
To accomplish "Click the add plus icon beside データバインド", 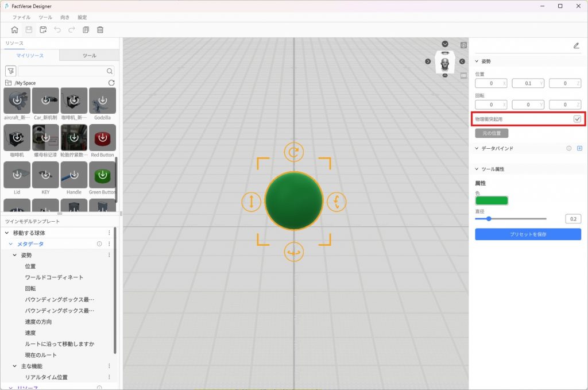I will [x=579, y=148].
